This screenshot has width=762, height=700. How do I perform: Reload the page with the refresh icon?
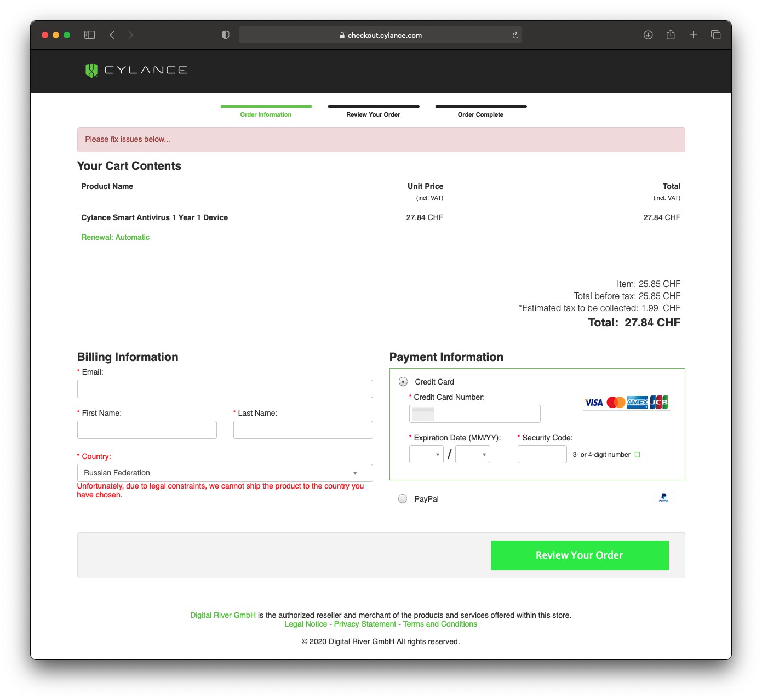(x=515, y=35)
